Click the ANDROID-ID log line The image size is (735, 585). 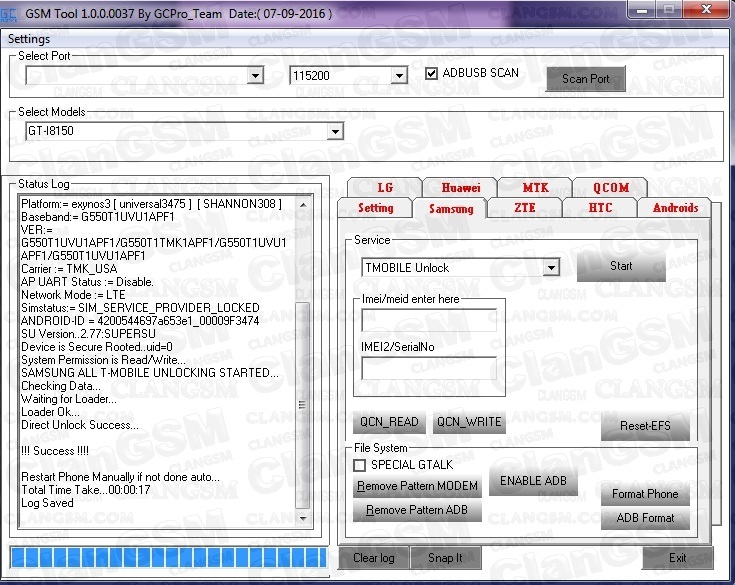coord(140,321)
